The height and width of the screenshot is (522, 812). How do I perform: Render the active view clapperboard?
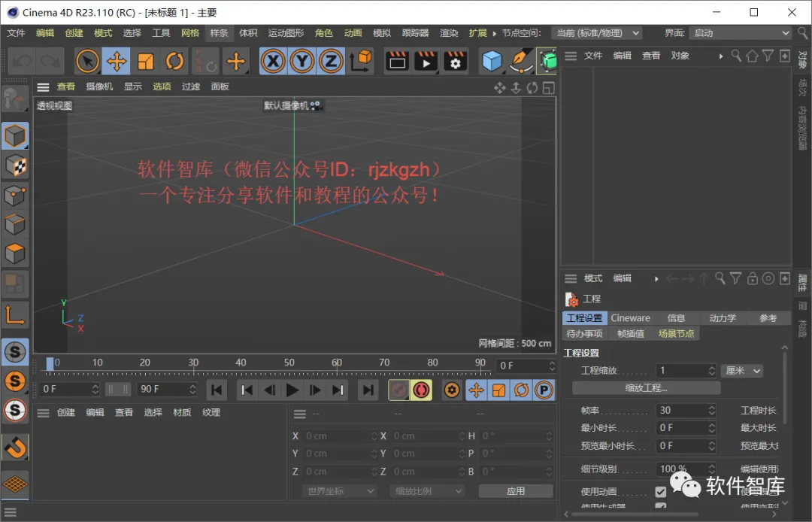coord(397,62)
